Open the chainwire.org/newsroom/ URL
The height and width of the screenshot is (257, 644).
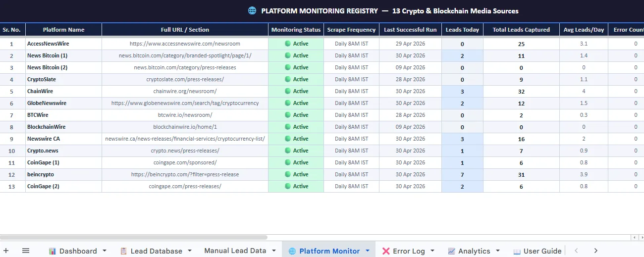(x=185, y=91)
